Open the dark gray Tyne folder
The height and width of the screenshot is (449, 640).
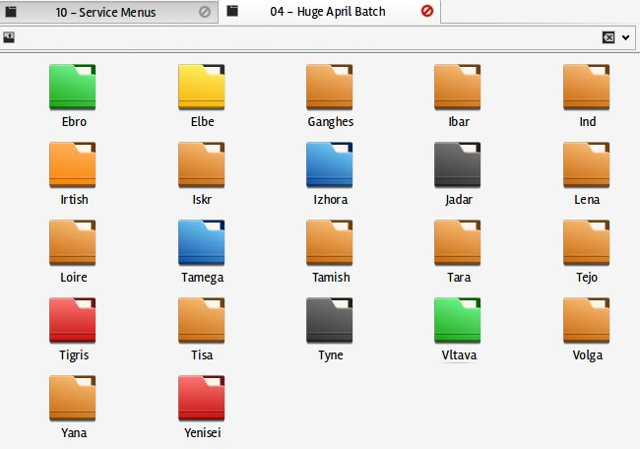(x=329, y=321)
